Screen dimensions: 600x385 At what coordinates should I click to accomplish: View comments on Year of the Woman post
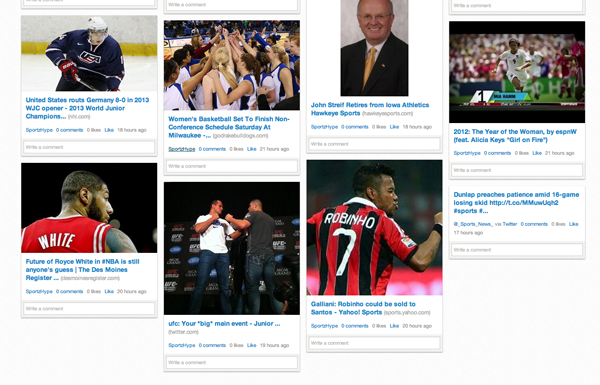click(x=497, y=153)
